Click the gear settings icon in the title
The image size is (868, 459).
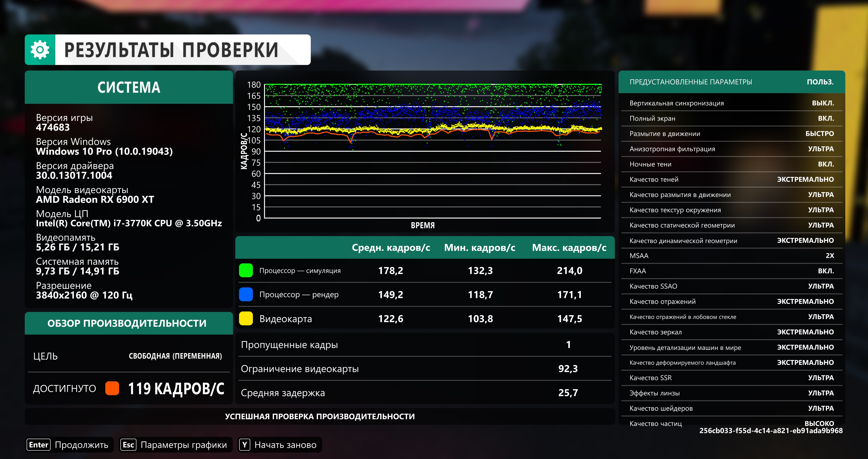click(x=40, y=49)
